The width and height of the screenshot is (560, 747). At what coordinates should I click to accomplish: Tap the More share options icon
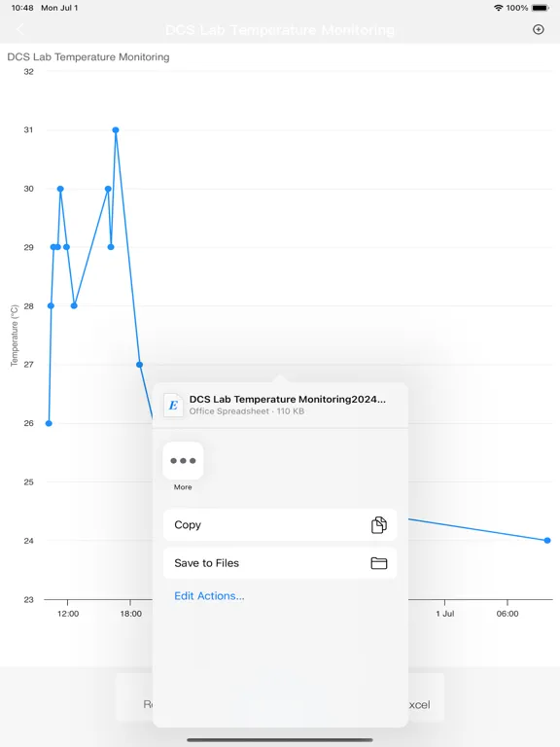coord(183,460)
